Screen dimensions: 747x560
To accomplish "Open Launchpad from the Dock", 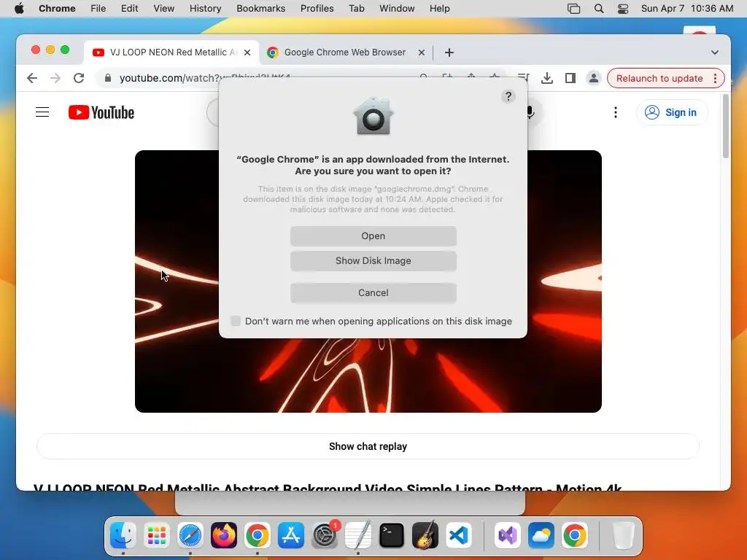I will click(x=156, y=535).
